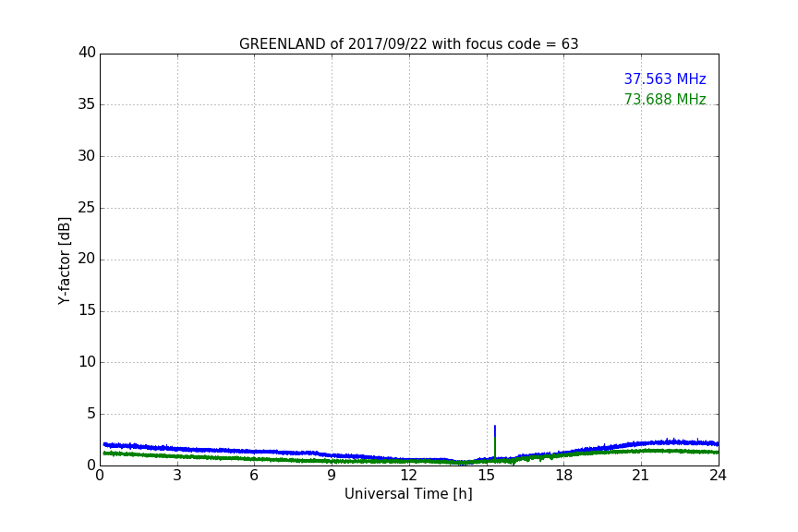Screen dimensions: 798x532
Task: Click the 'Universal Time [h]' axis label
Action: pos(408,493)
